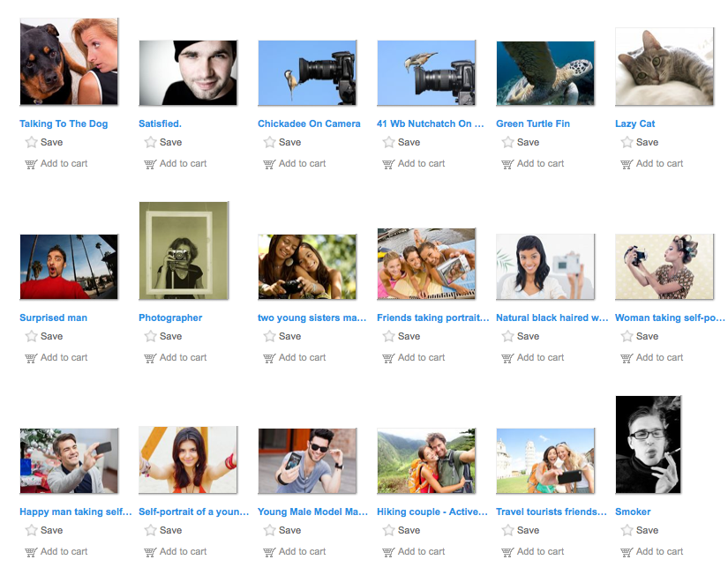Click Save text under Travel tourists friends
The image size is (728, 575).
tap(529, 530)
